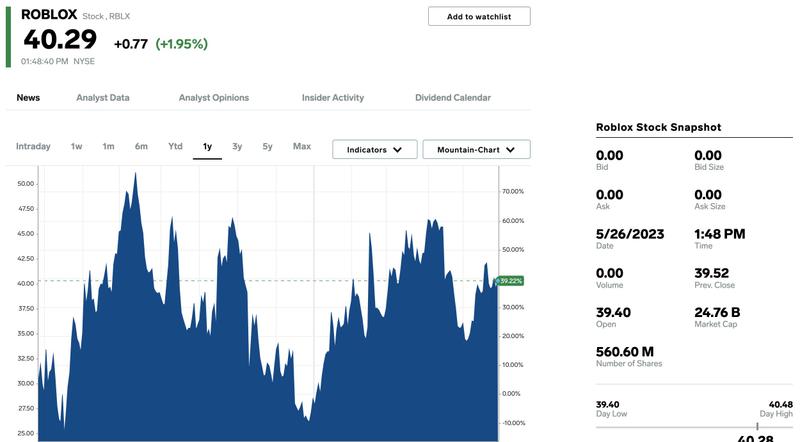Click the 40.48 Day High value
This screenshot has width=800, height=442.
[x=781, y=404]
